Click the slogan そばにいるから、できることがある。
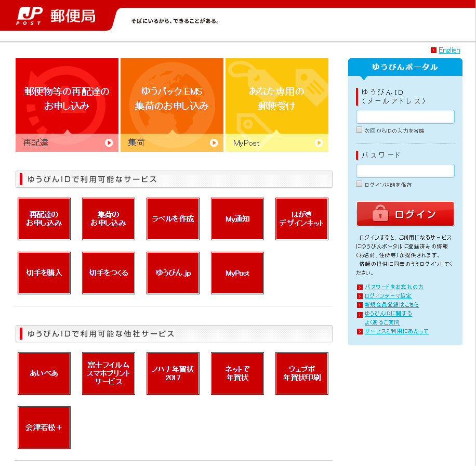476x466 pixels. (175, 21)
